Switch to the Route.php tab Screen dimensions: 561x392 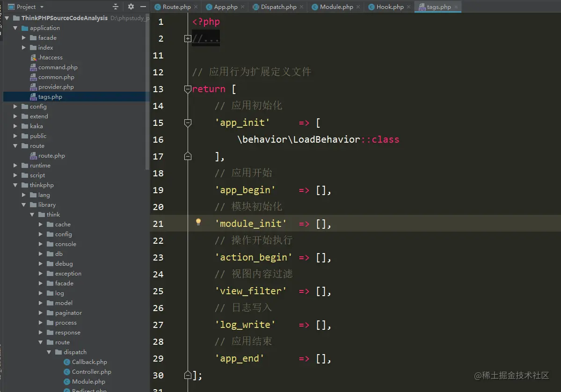pyautogui.click(x=176, y=7)
